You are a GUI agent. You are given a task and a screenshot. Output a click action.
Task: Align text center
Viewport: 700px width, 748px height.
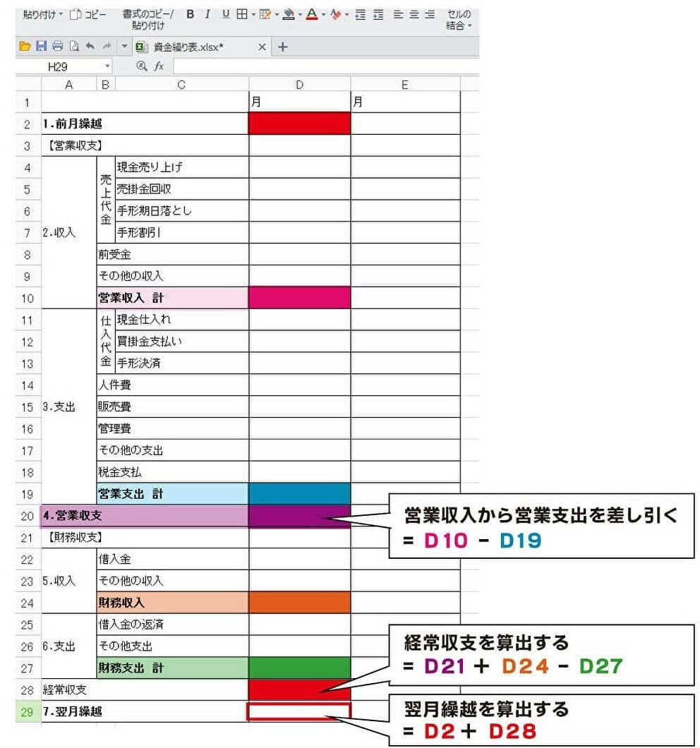pos(414,15)
